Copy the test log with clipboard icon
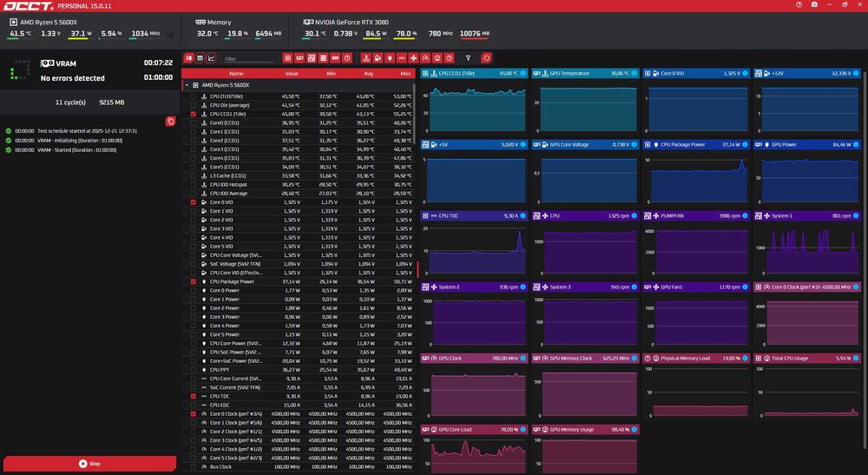Viewport: 868px width, 475px height. (170, 122)
